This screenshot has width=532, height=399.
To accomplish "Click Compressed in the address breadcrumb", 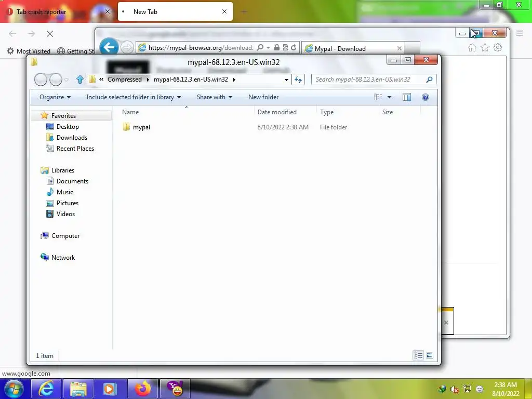I will (x=125, y=79).
